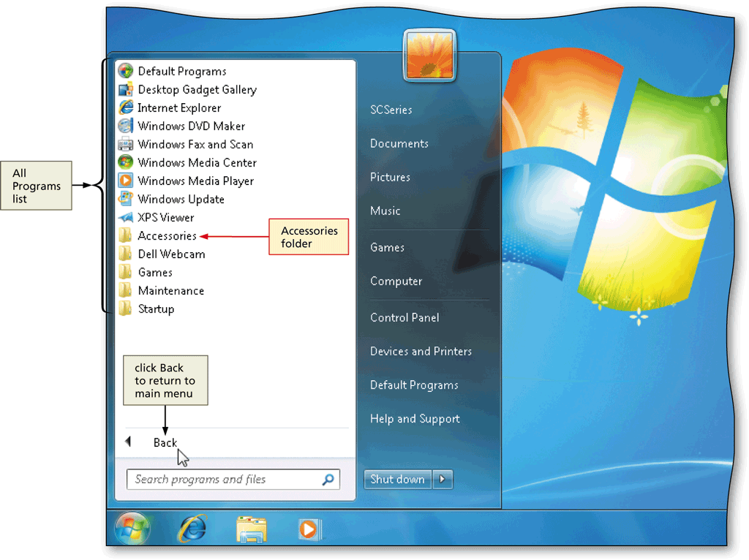Open Documents from the right pane

pos(399,144)
